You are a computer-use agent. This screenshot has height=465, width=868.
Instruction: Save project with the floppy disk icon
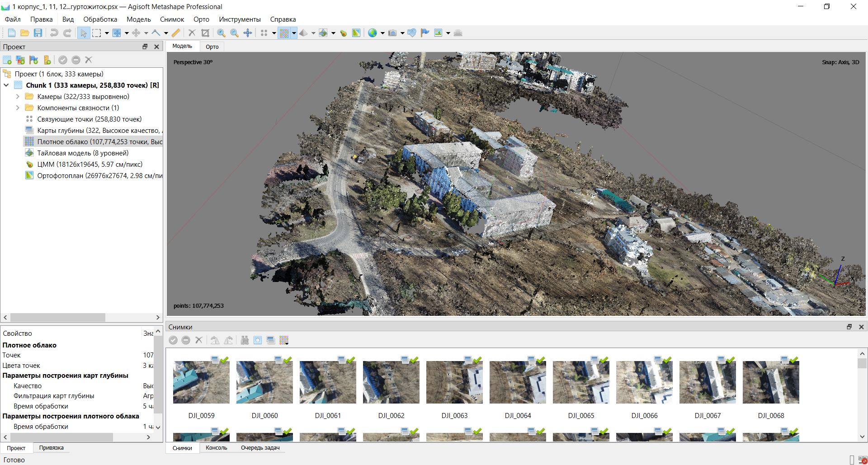(x=38, y=33)
